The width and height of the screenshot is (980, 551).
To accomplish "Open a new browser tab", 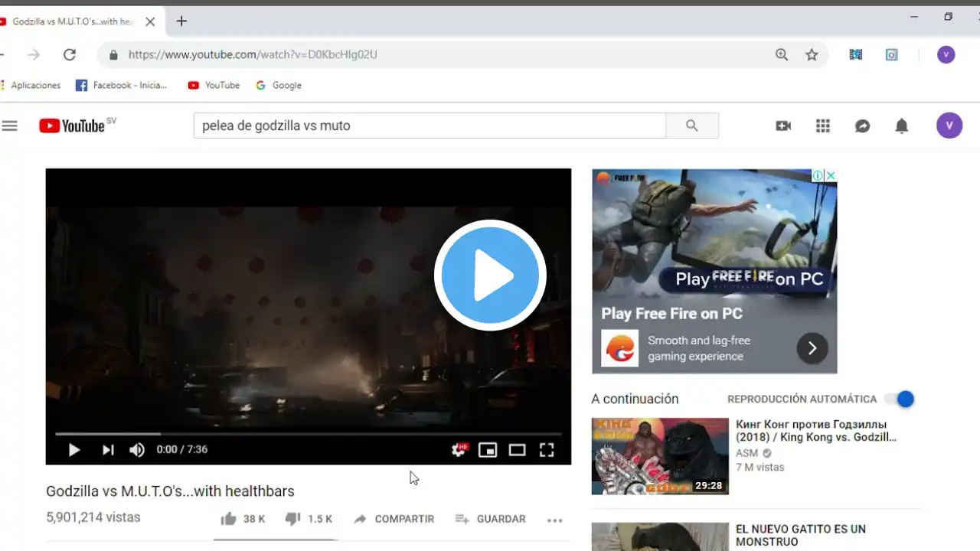I will [x=181, y=21].
